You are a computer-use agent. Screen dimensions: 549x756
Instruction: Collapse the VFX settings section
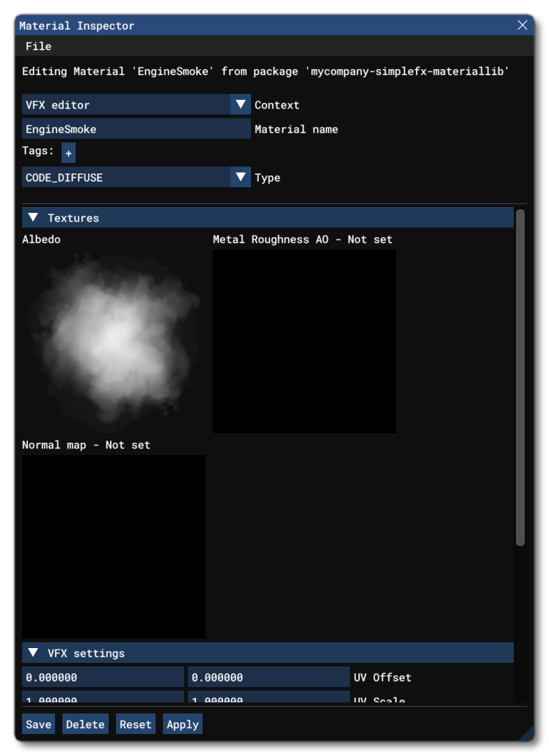tap(33, 653)
